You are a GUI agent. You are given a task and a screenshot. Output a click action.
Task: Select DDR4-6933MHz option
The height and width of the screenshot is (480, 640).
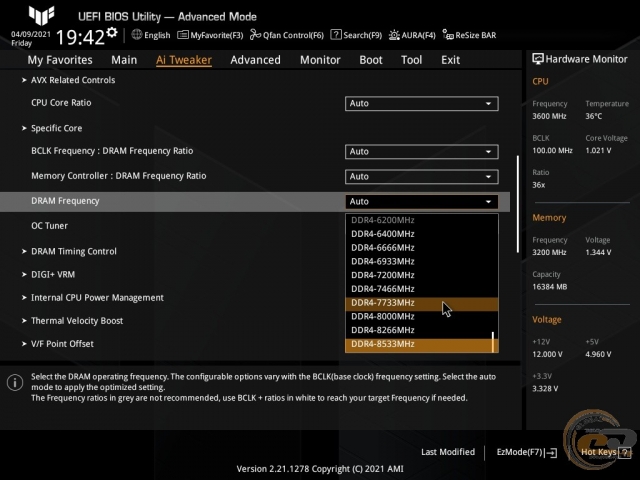pyautogui.click(x=422, y=262)
